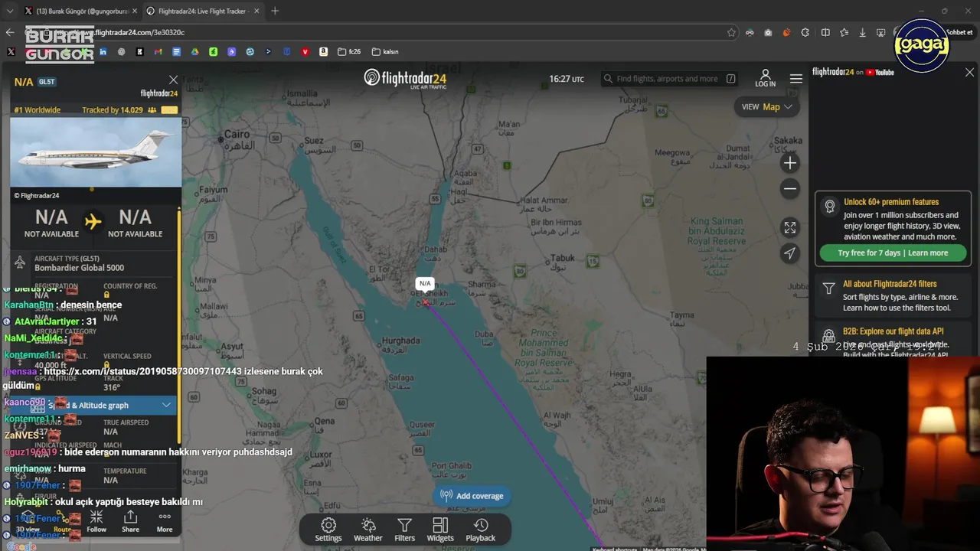Viewport: 980px width, 551px height.
Task: Click the GL5T badge next to N/A
Action: pos(47,82)
